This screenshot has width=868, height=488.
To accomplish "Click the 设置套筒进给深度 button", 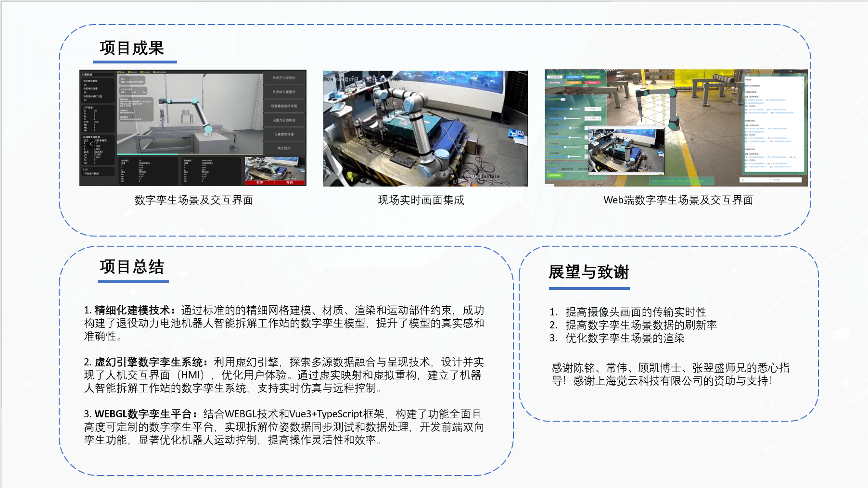I will (x=284, y=106).
